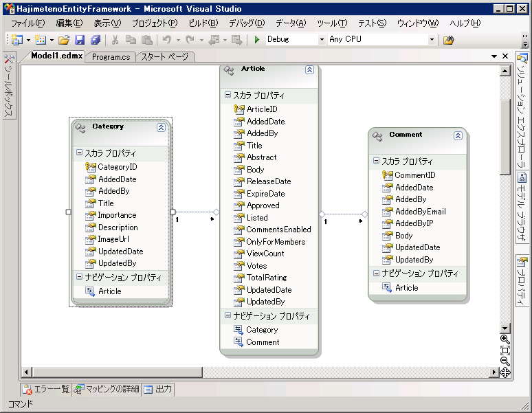Collapse the Category entity shape
The height and width of the screenshot is (413, 532).
click(x=161, y=128)
